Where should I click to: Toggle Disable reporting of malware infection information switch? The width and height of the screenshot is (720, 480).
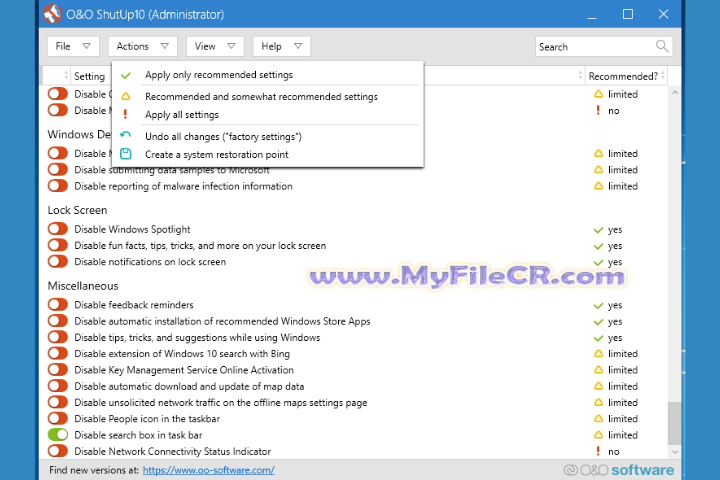click(x=58, y=186)
